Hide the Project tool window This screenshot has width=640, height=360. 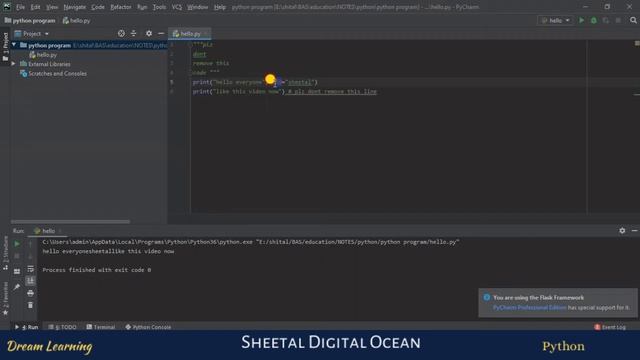pos(161,33)
